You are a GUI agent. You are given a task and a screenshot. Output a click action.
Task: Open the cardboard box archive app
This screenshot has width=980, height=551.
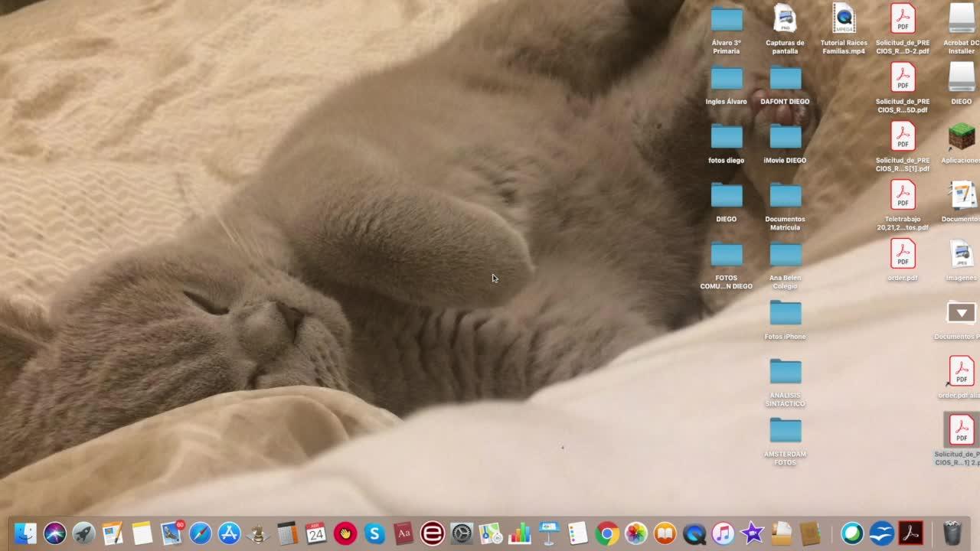pyautogui.click(x=782, y=533)
